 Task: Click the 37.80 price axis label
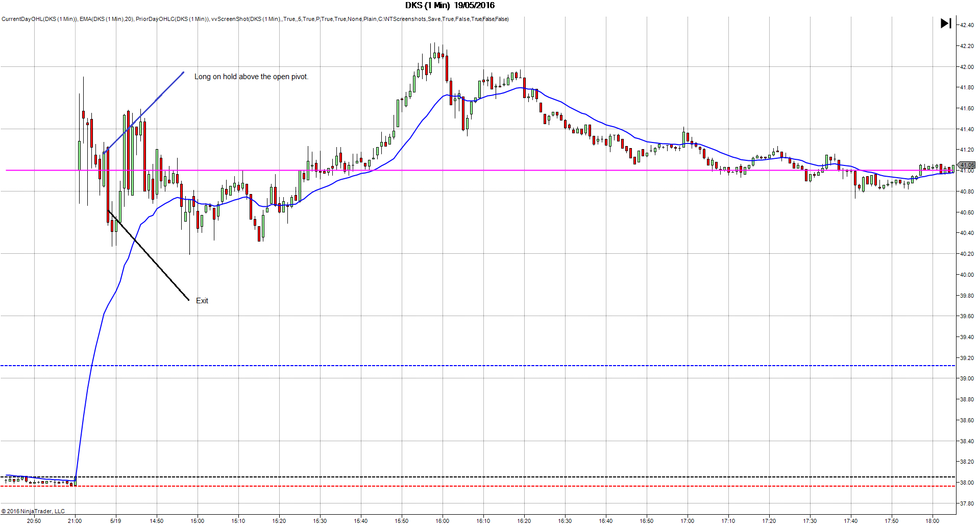point(967,503)
